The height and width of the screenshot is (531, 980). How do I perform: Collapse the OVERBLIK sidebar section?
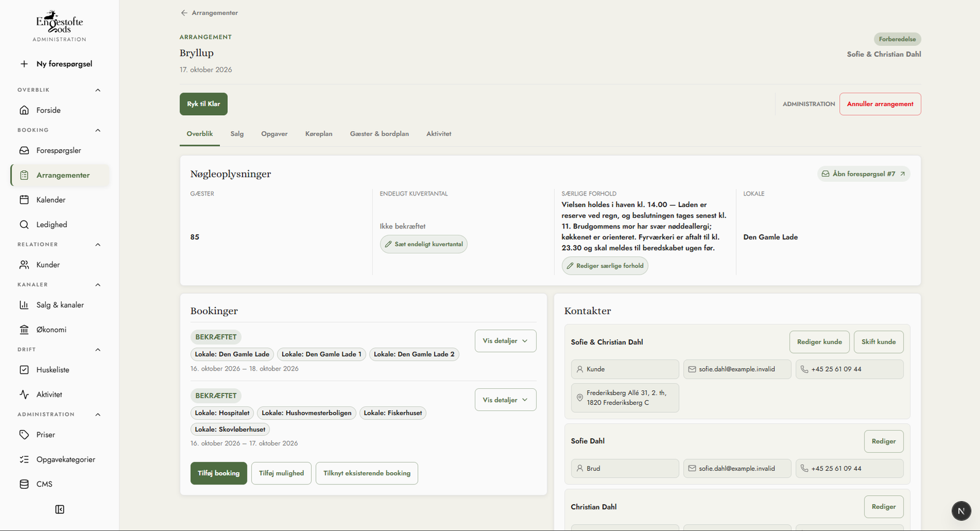[x=97, y=90]
